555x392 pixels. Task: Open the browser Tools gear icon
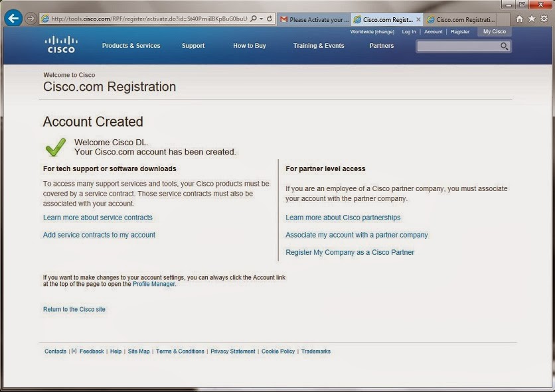coord(544,19)
